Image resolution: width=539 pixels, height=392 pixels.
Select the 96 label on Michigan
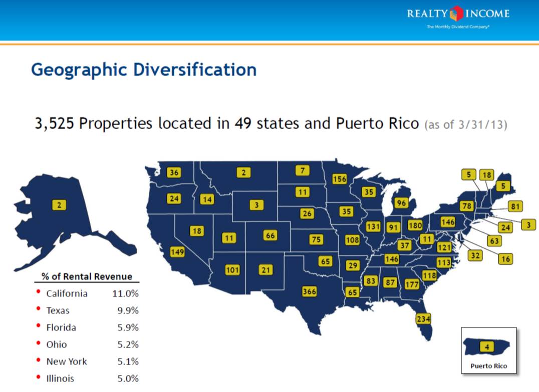(401, 203)
